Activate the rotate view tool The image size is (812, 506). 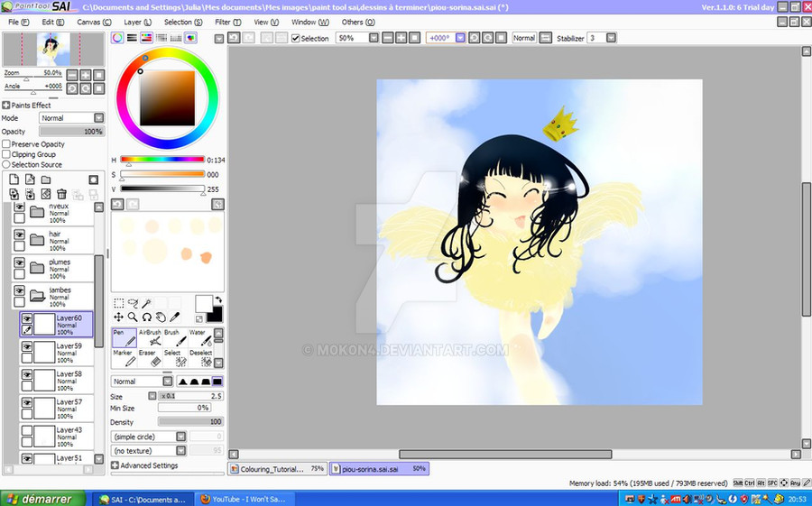(146, 317)
